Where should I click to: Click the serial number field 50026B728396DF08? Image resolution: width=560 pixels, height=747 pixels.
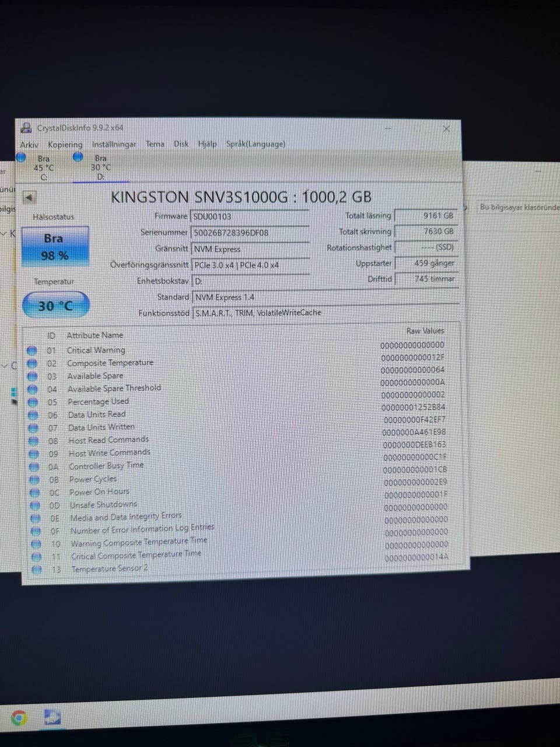point(250,232)
